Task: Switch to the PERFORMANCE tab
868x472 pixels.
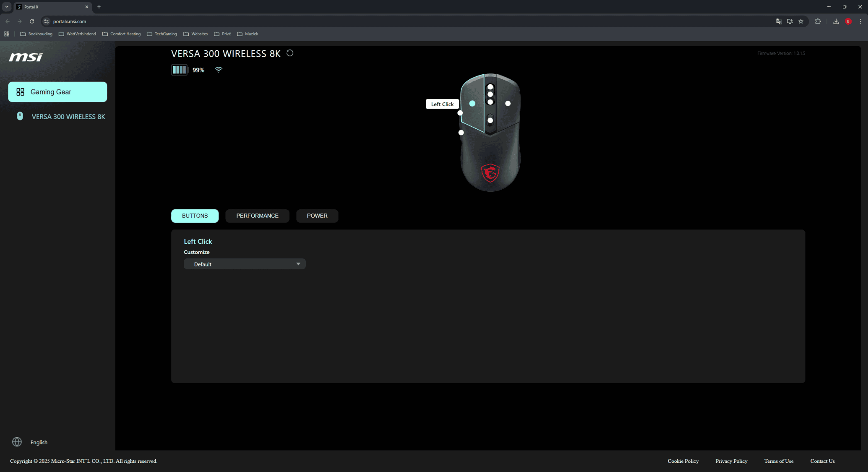Action: pyautogui.click(x=257, y=216)
